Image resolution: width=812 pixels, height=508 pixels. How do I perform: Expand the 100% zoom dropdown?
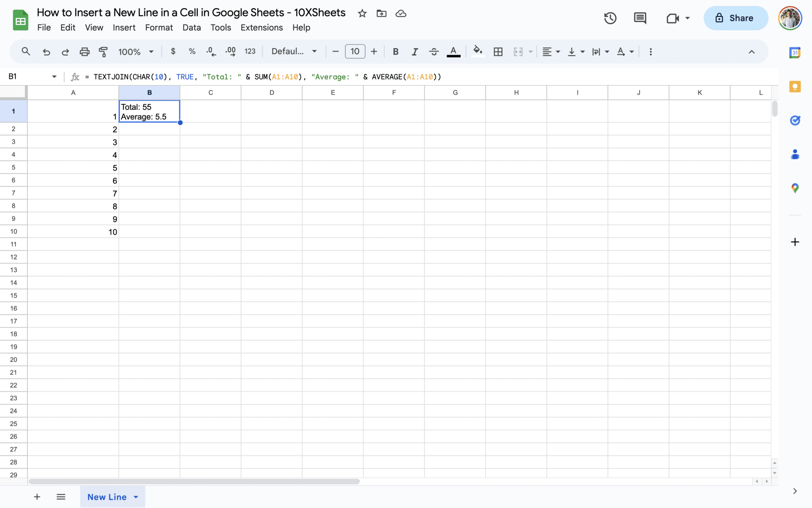click(x=136, y=52)
